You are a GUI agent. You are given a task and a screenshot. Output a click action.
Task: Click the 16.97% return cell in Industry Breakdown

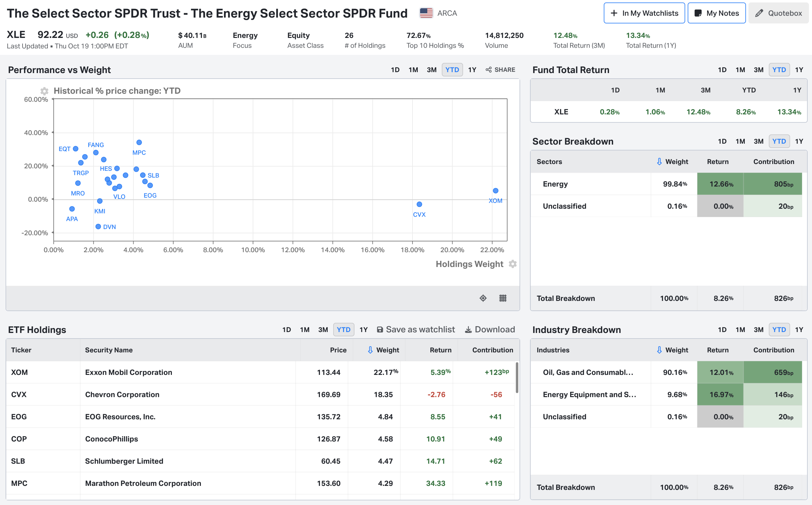click(x=720, y=394)
